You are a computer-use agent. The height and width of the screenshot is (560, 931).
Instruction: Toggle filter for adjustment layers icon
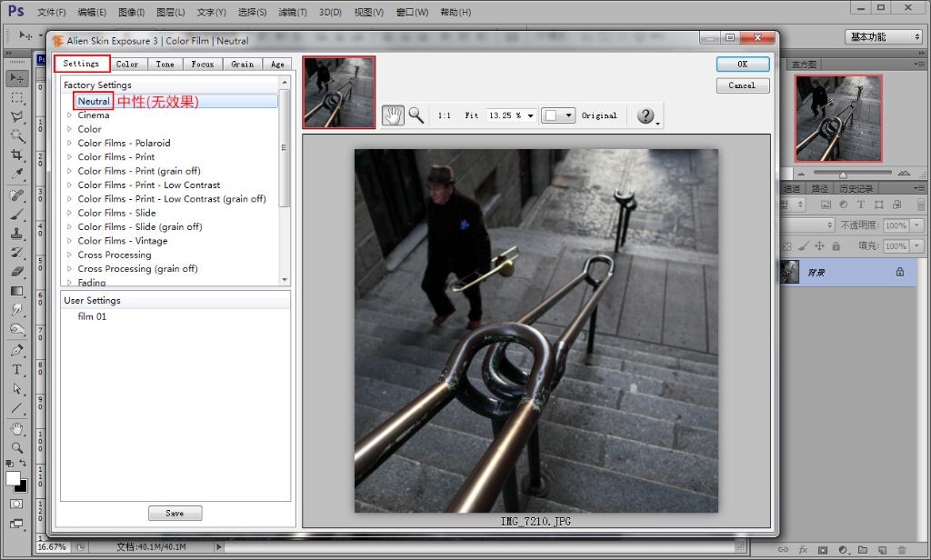(x=843, y=205)
